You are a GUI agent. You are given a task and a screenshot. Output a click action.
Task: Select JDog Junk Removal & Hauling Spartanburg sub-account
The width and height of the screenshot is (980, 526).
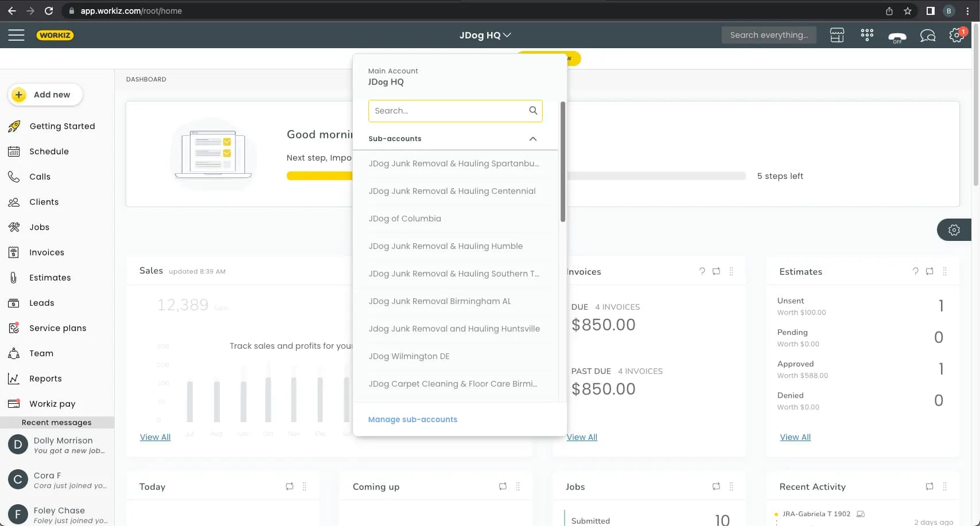[x=456, y=163]
